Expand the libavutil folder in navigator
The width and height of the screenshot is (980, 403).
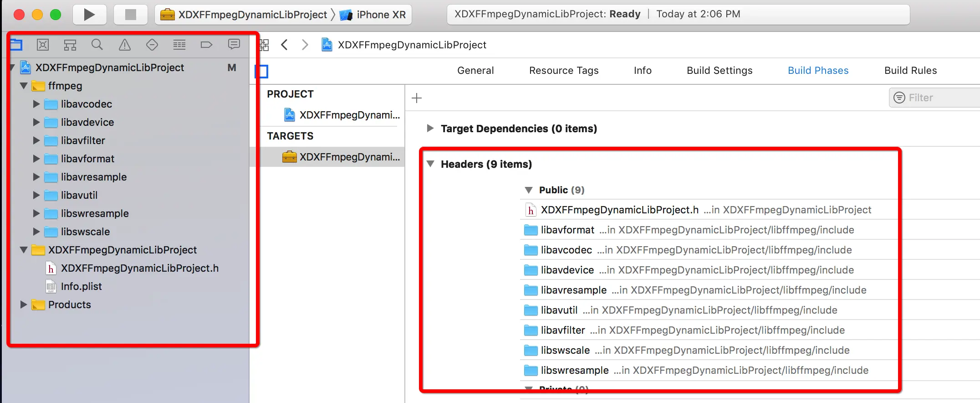coord(36,195)
